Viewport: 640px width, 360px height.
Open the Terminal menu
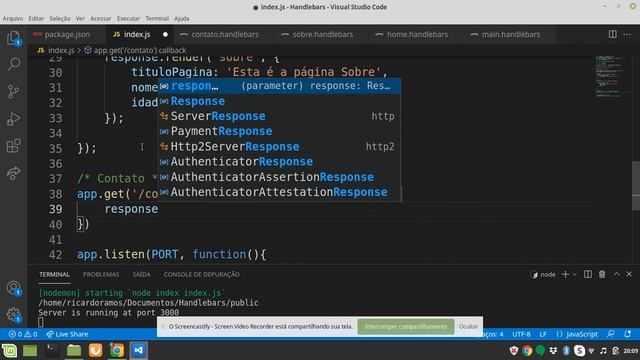pos(157,18)
